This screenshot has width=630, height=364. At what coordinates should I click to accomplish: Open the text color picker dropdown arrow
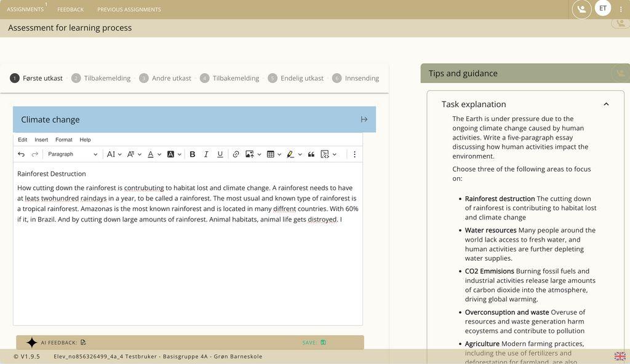[x=159, y=154]
